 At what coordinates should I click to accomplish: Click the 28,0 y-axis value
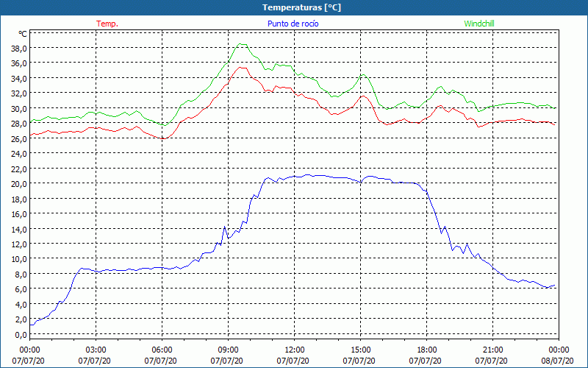[19, 124]
